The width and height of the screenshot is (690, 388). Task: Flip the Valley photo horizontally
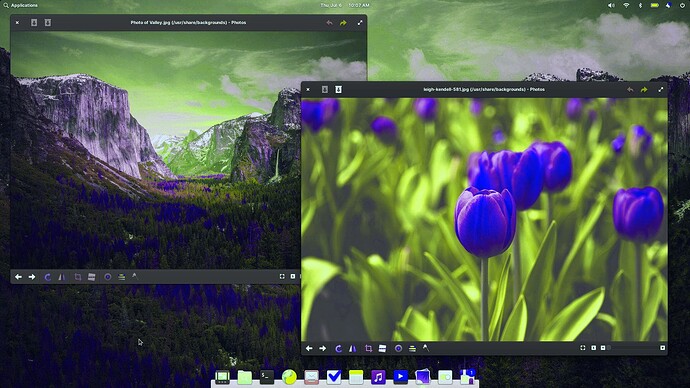[62, 277]
